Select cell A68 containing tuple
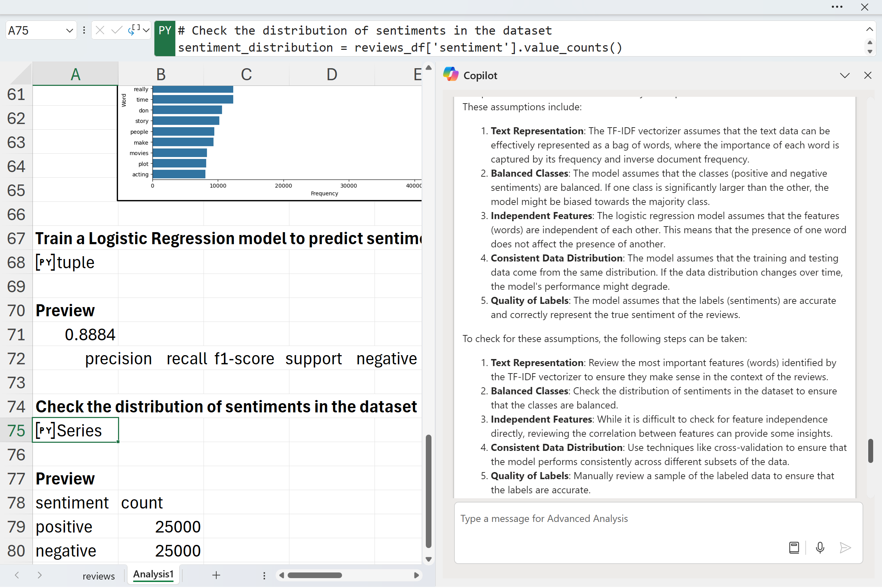This screenshot has height=588, width=882. 75,263
